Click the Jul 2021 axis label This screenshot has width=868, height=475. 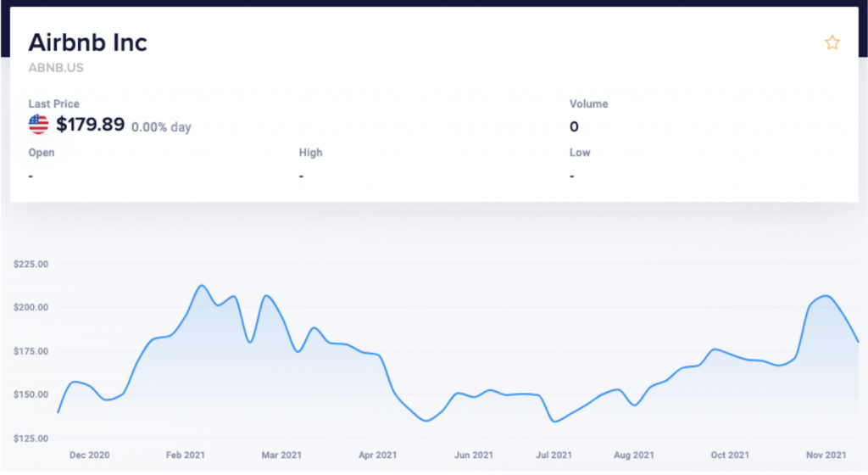coord(554,455)
